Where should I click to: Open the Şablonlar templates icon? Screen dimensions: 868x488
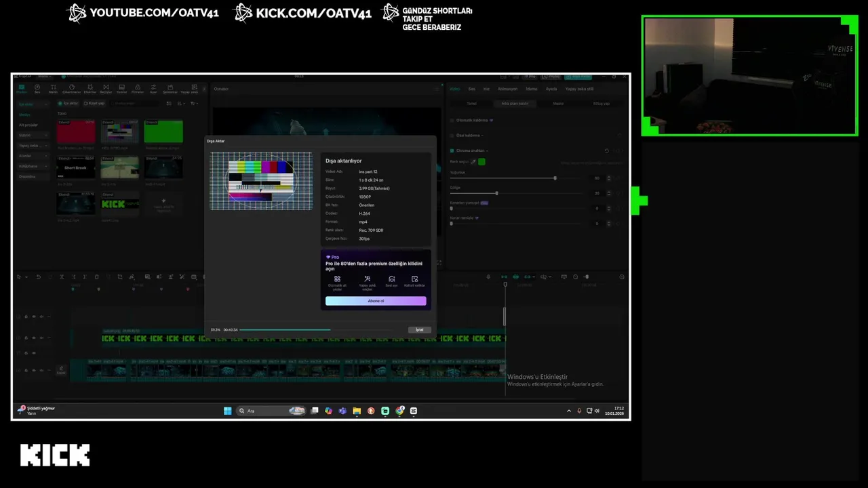170,89
